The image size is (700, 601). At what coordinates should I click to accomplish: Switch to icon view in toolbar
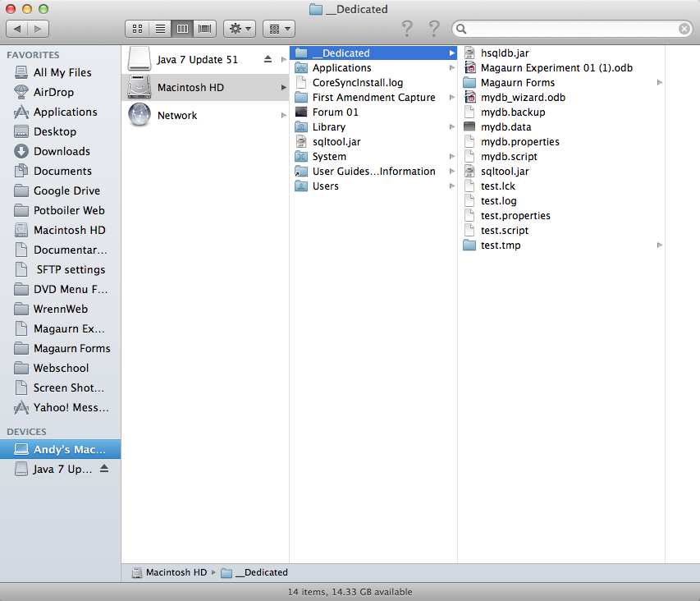[x=136, y=29]
